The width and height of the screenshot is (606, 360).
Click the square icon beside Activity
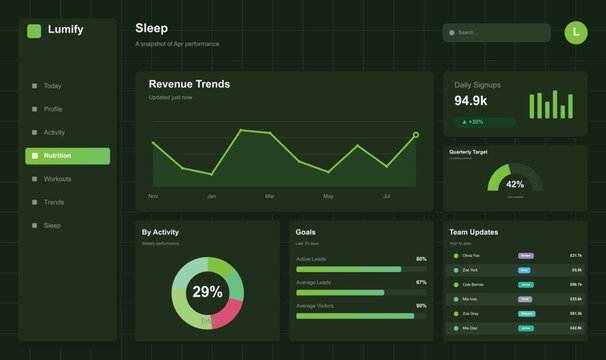click(34, 132)
